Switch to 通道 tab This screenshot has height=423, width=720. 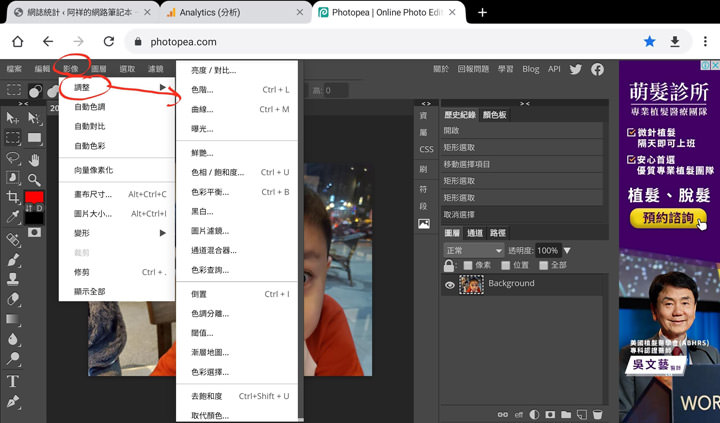474,233
